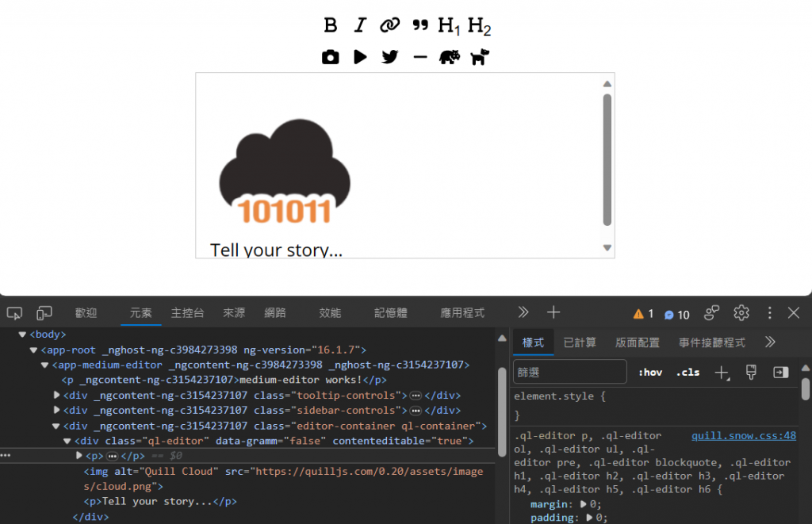Click the bear animal icon

coord(450,57)
